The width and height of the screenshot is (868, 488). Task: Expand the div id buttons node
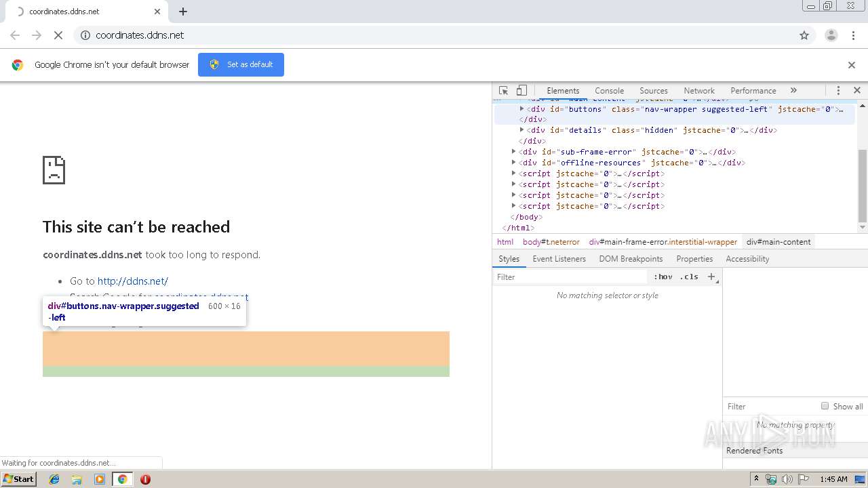(x=521, y=108)
